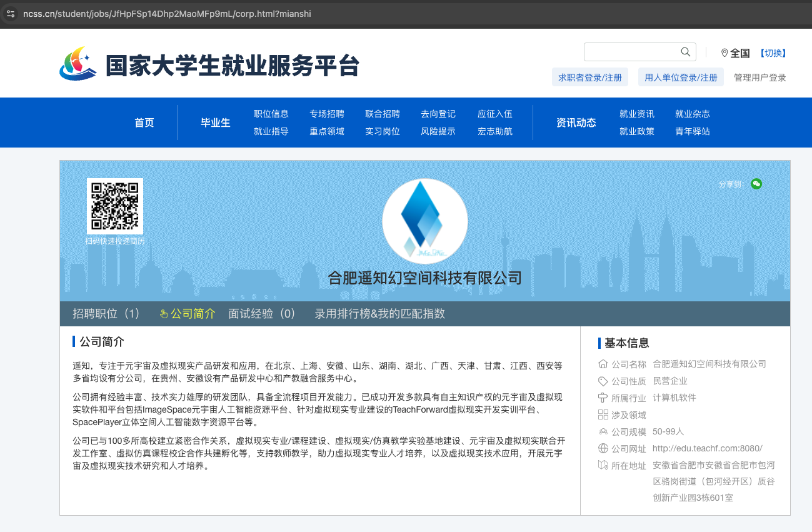Click the company diamond logo image
This screenshot has height=532, width=812.
point(424,221)
